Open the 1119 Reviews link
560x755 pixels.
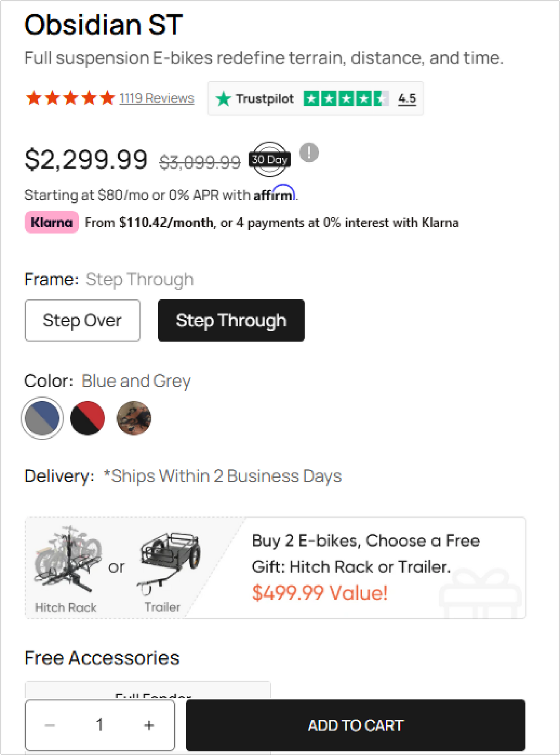[x=157, y=98]
